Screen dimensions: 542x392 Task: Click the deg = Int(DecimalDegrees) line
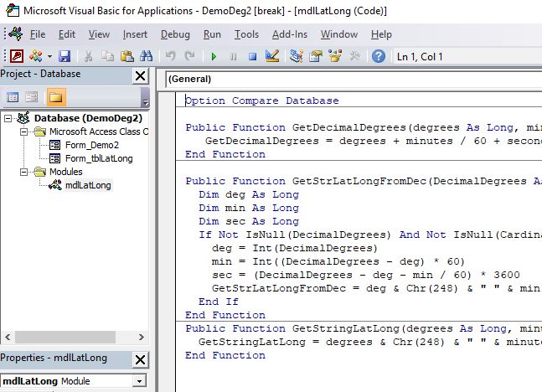[x=295, y=248]
